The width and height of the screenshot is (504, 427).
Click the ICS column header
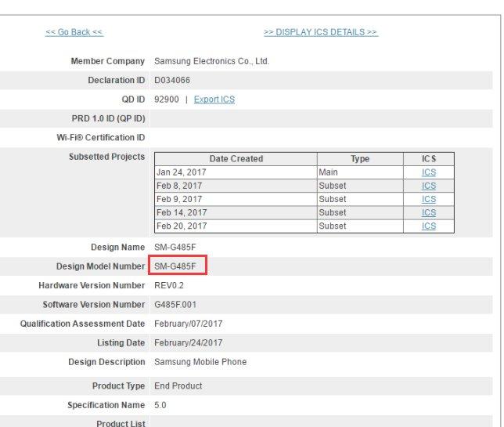(429, 159)
